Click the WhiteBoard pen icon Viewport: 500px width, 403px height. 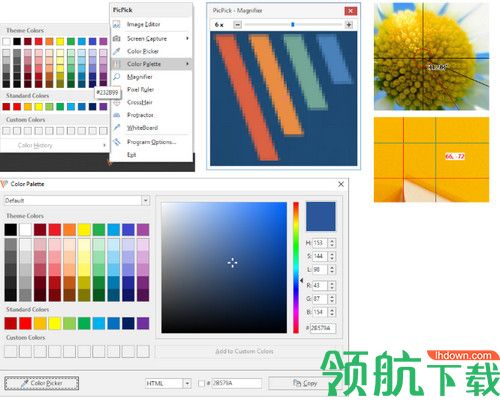116,128
